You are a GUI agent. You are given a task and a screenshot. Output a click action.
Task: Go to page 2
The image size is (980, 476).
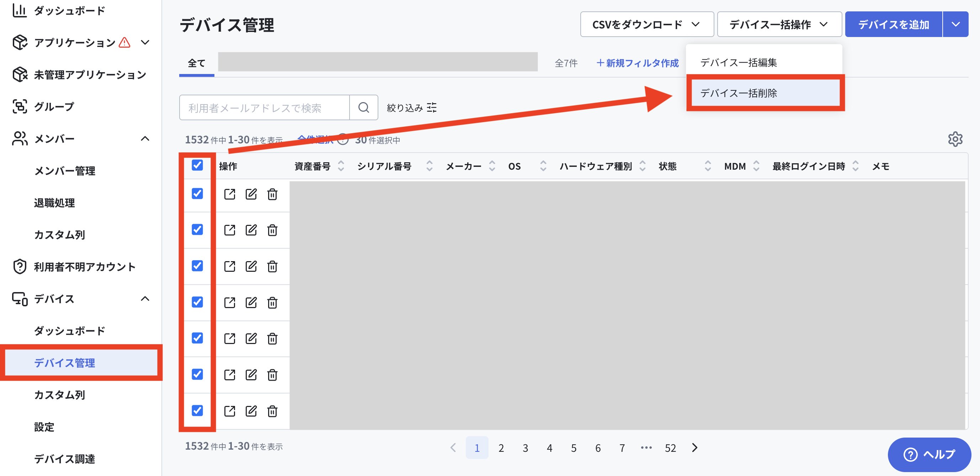[x=501, y=448]
